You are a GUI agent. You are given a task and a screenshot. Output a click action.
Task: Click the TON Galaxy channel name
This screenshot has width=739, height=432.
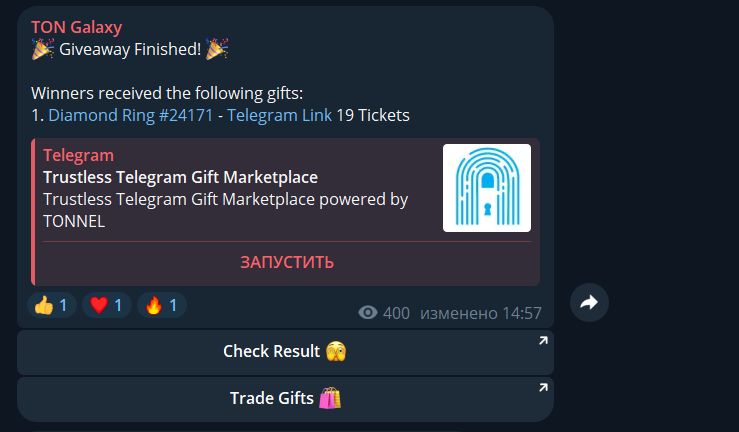pos(76,27)
